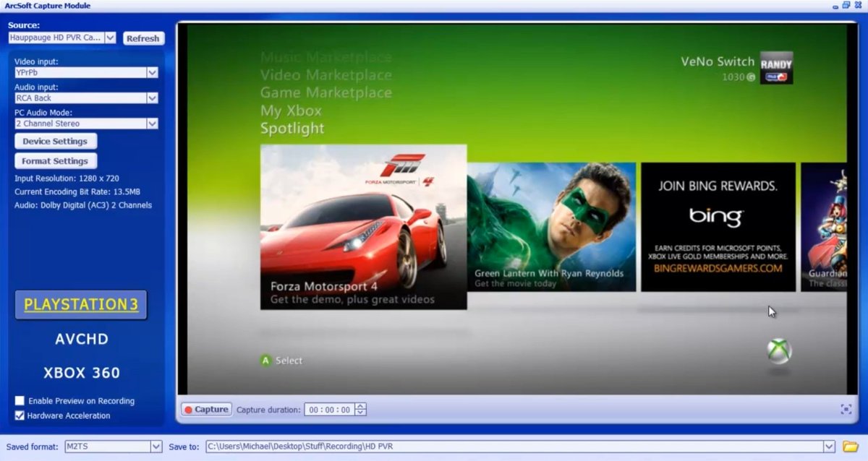Screen dimensions: 868x461
Task: Click the Xbox guide orb logo
Action: (x=779, y=351)
